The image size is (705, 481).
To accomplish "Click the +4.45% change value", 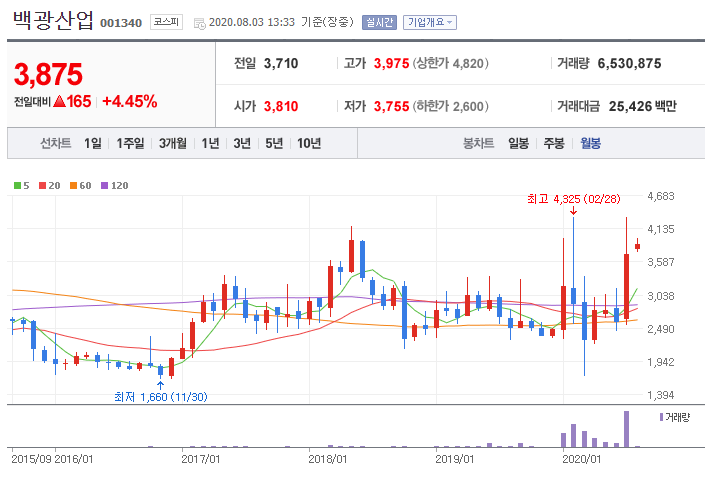I will [x=129, y=102].
